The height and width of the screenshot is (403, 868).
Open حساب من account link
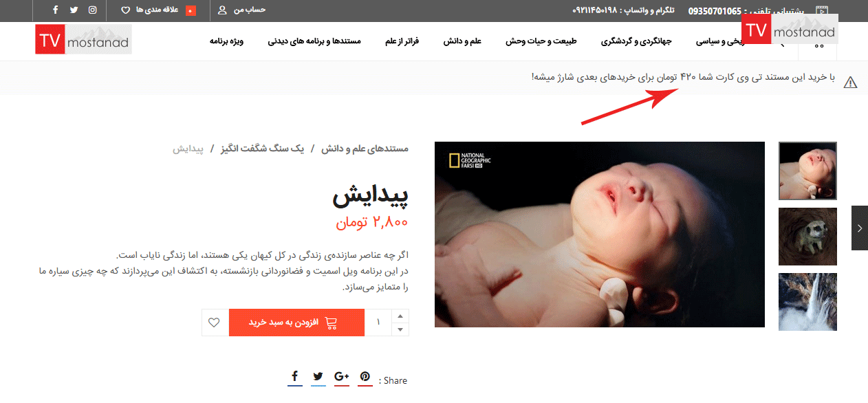(241, 10)
